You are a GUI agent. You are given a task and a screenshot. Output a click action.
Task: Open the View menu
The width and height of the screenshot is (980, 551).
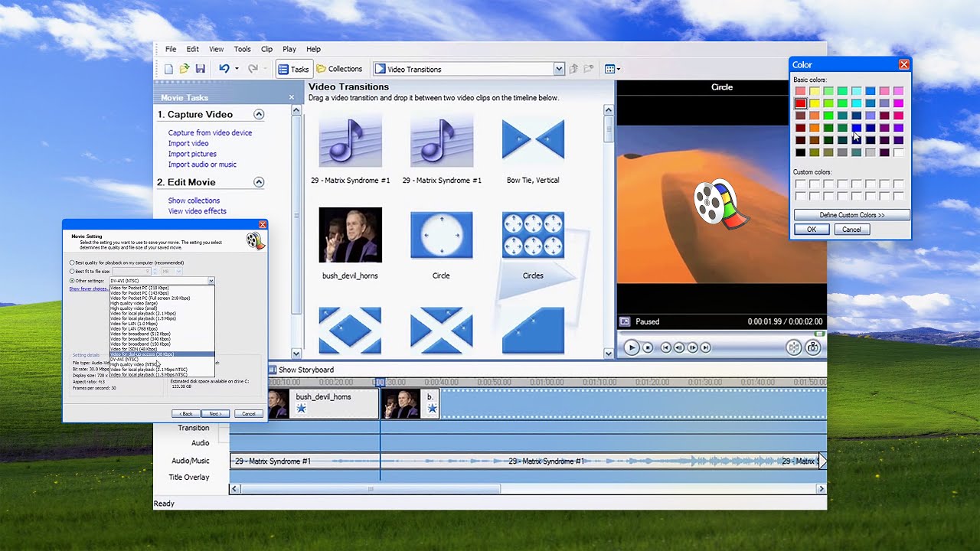pos(217,49)
